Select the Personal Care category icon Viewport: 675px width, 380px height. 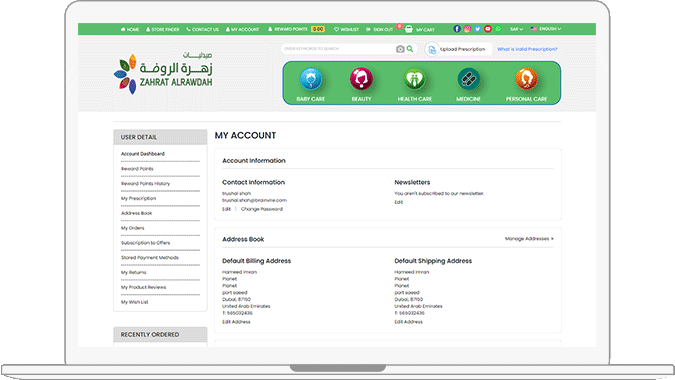coord(526,79)
